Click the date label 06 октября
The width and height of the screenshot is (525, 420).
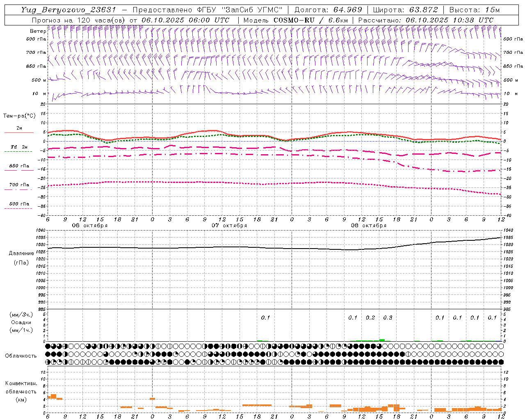[x=90, y=226]
